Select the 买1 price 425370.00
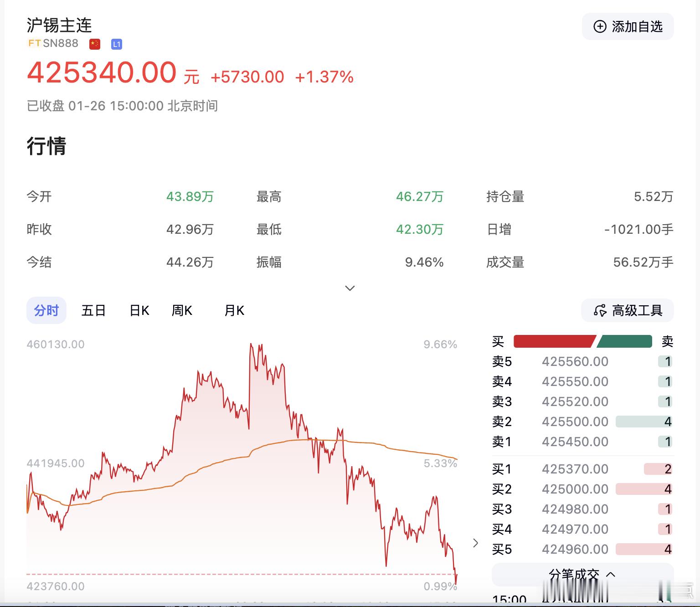 (575, 469)
